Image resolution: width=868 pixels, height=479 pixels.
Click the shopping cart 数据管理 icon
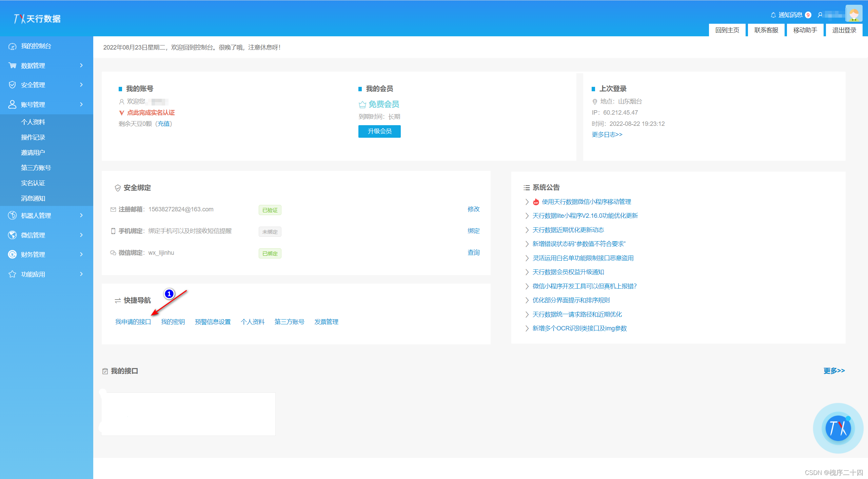tap(12, 65)
